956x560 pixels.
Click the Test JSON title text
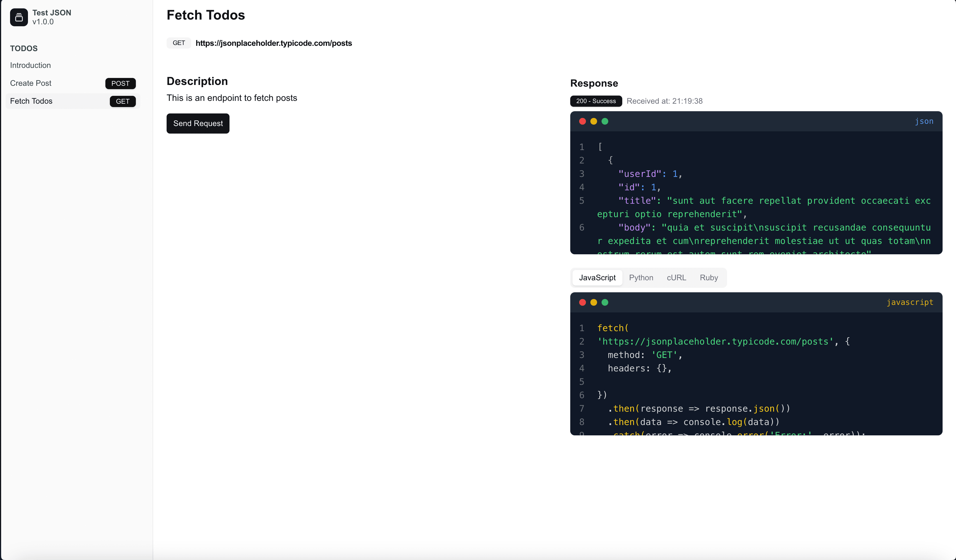52,13
